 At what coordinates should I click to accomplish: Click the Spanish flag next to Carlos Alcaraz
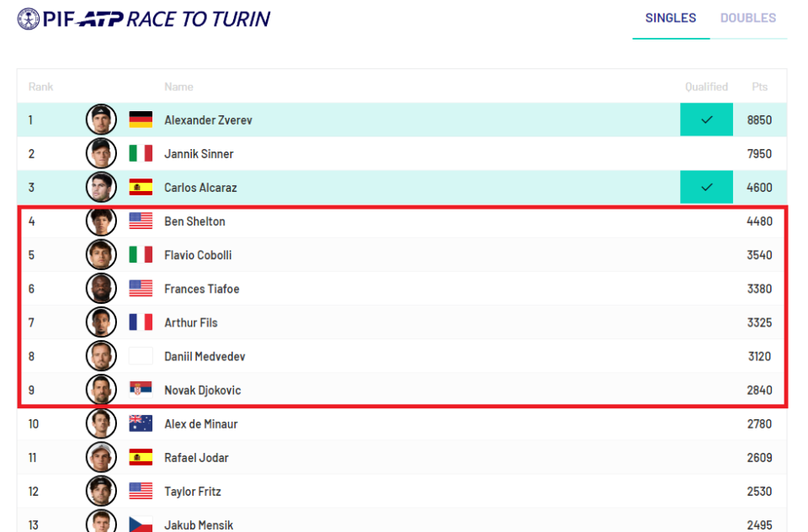pos(141,187)
